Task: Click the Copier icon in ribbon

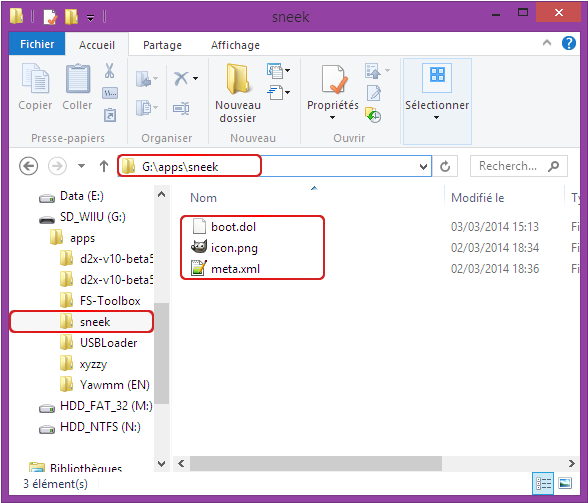Action: click(x=35, y=78)
